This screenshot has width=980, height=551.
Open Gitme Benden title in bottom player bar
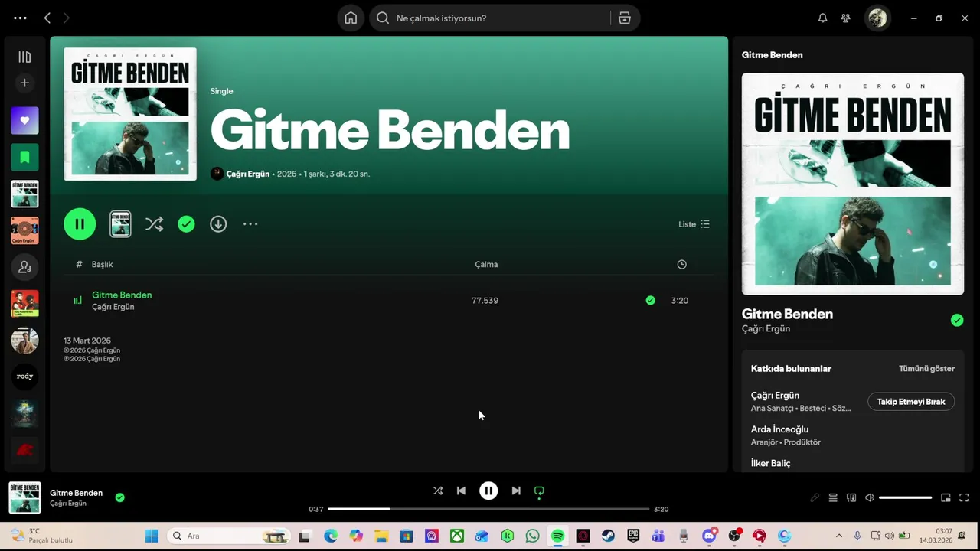76,493
